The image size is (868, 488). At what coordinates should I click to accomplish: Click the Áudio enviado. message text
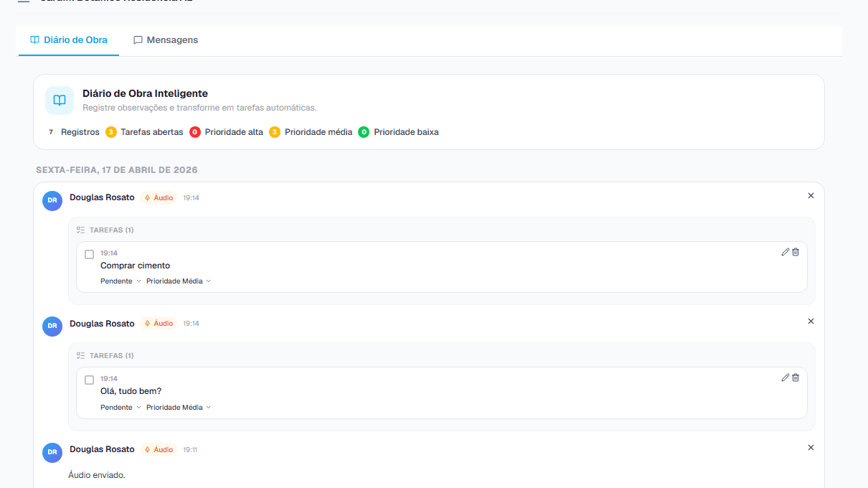tap(97, 475)
